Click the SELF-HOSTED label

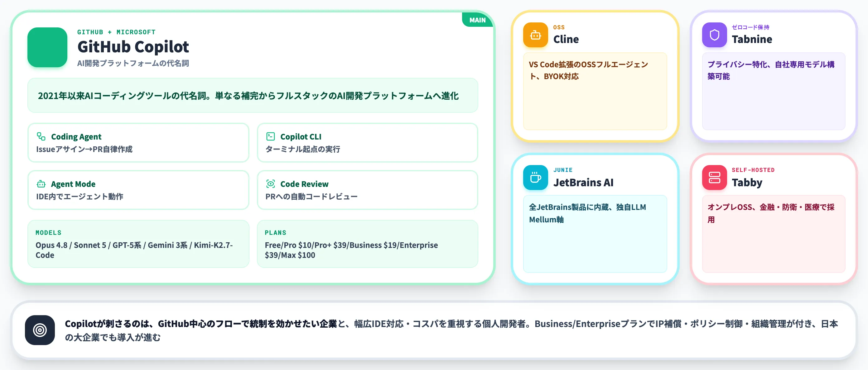click(753, 170)
